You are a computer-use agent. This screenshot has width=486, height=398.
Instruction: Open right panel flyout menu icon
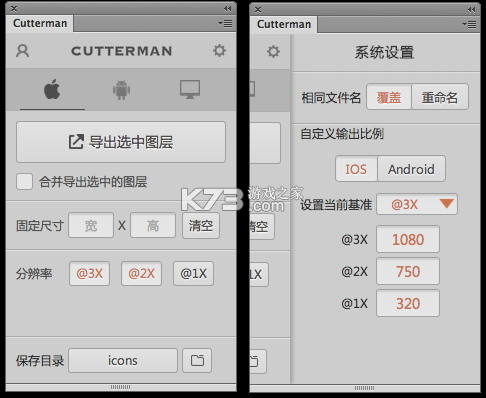469,24
